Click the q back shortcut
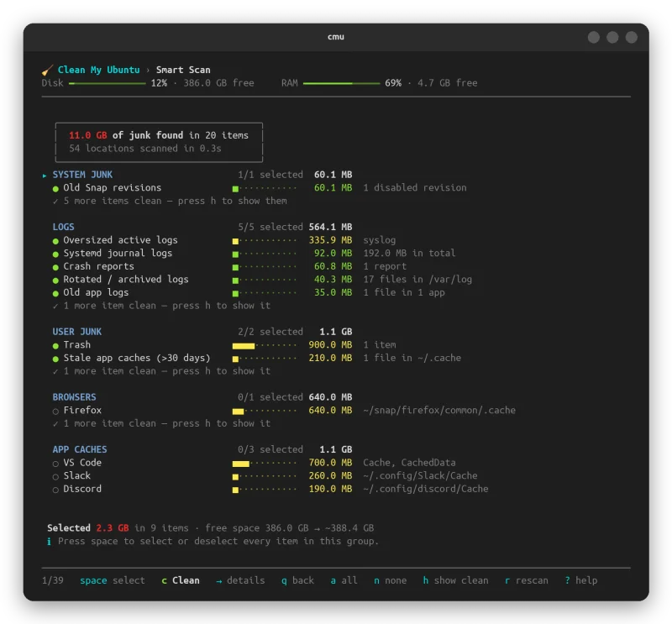The image size is (672, 624). 297,580
